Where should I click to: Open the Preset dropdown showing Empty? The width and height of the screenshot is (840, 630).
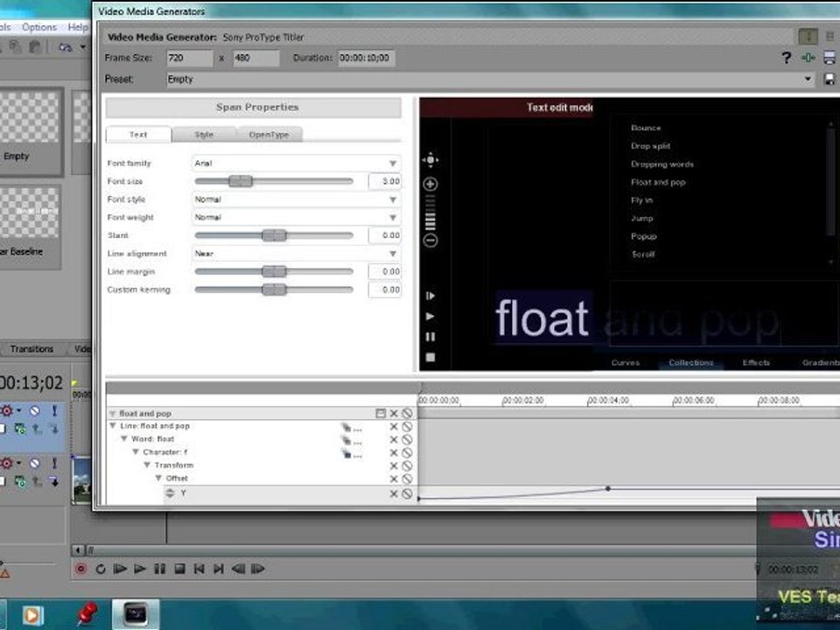coord(490,80)
